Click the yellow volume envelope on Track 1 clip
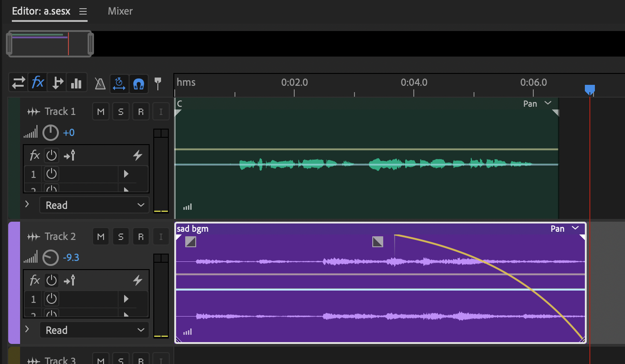The width and height of the screenshot is (625, 364). (x=366, y=149)
